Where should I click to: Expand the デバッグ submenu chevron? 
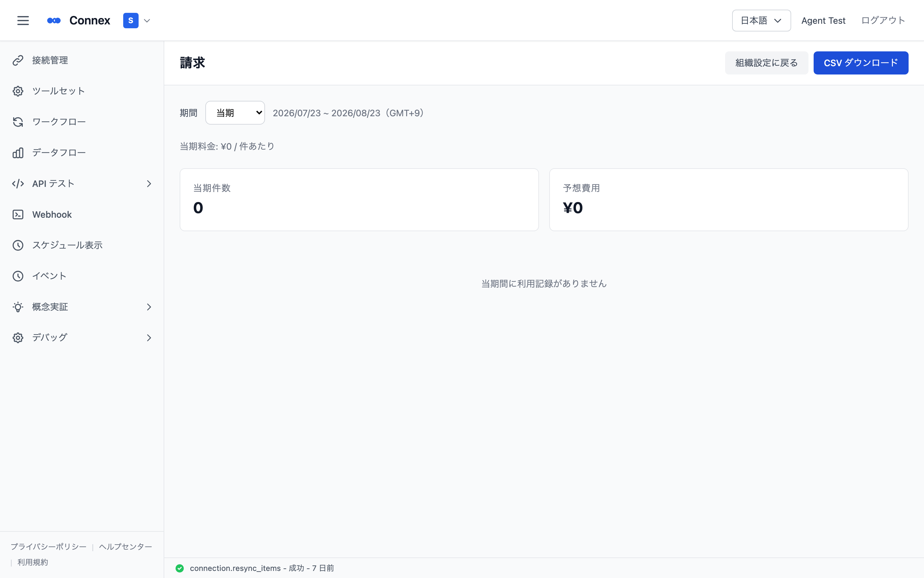coord(149,338)
